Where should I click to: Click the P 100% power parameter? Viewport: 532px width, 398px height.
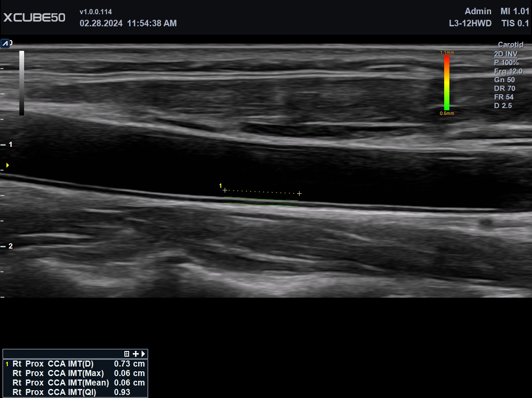point(507,62)
